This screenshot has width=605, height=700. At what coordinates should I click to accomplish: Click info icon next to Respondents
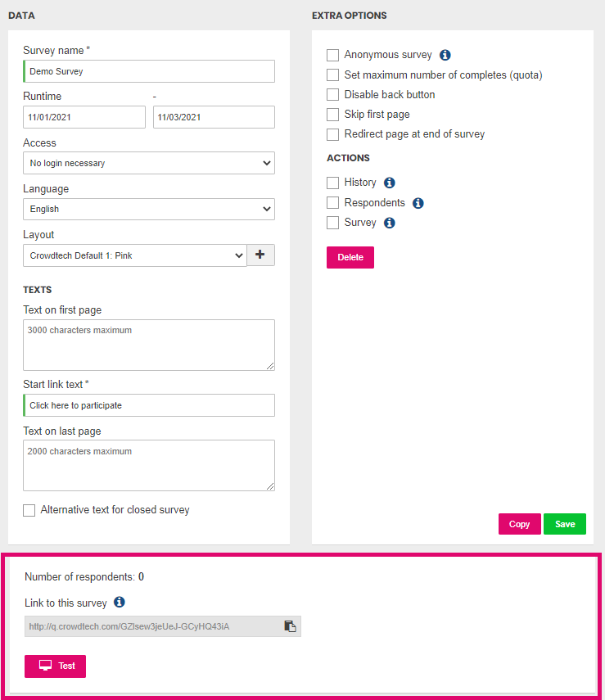[418, 203]
